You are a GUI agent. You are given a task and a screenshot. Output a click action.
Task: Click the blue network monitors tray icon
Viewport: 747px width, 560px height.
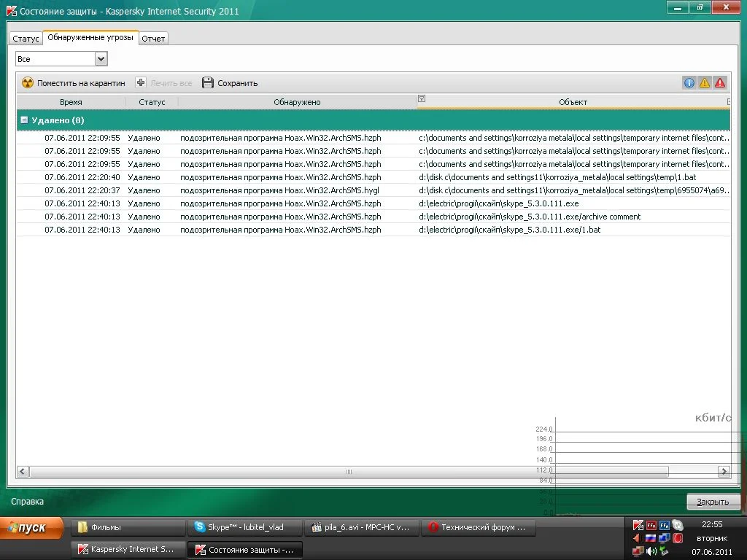(x=664, y=539)
